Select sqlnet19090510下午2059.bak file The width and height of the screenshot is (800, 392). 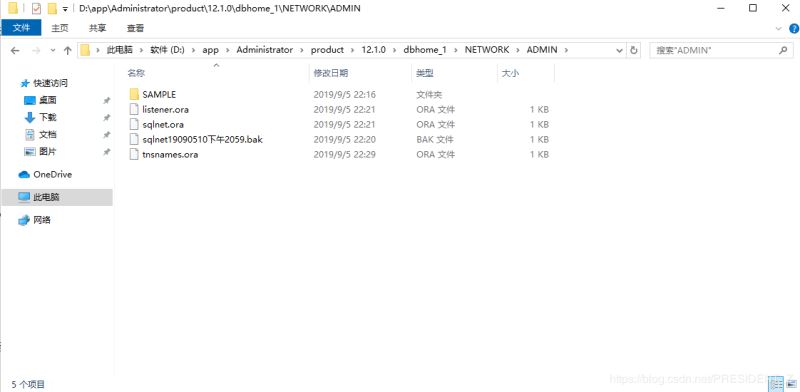pyautogui.click(x=202, y=139)
